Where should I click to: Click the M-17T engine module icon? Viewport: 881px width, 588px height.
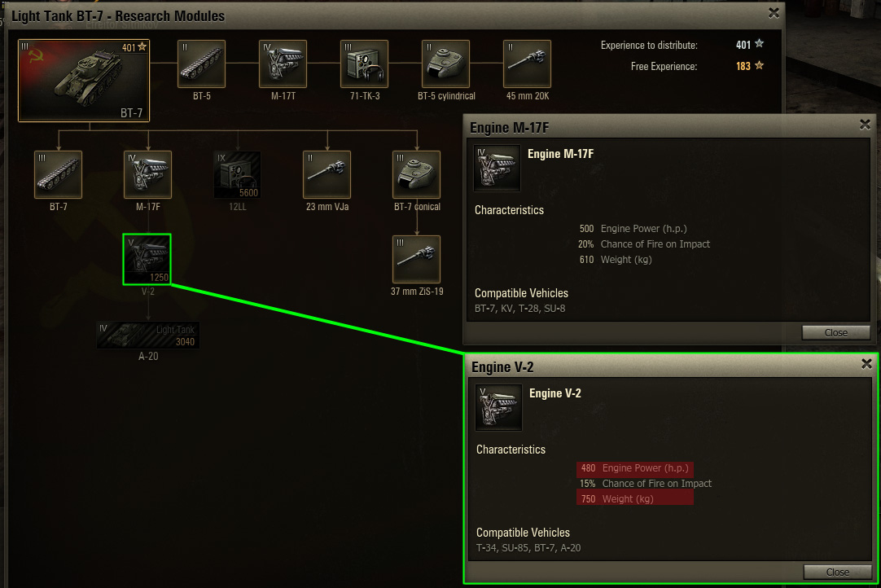(283, 64)
